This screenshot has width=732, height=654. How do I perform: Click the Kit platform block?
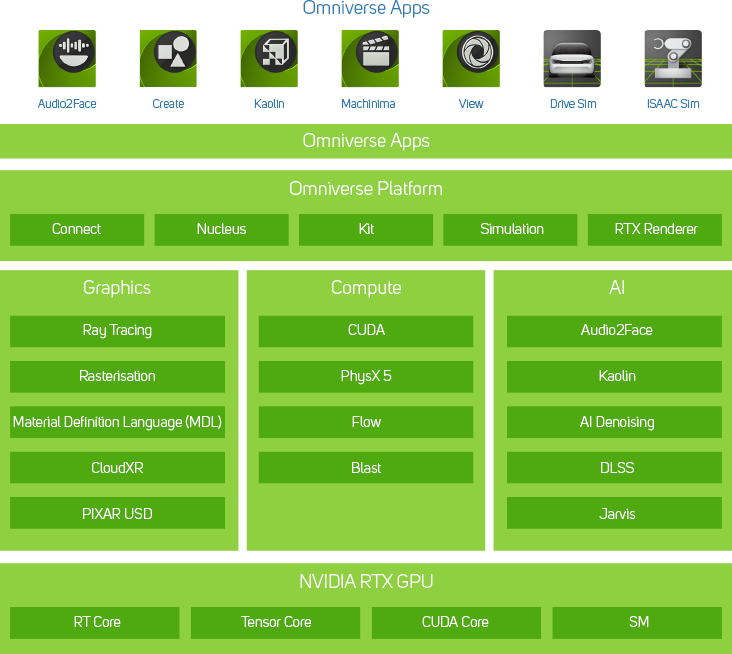(366, 229)
